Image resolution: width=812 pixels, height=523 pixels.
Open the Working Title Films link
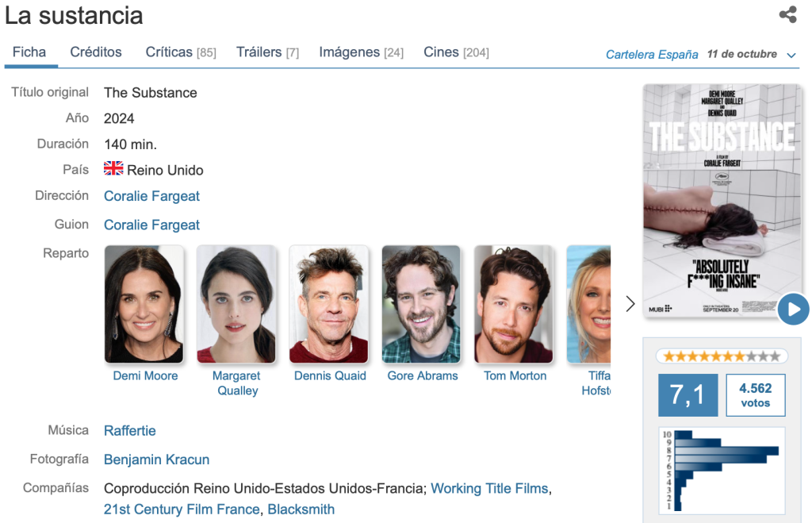click(489, 489)
